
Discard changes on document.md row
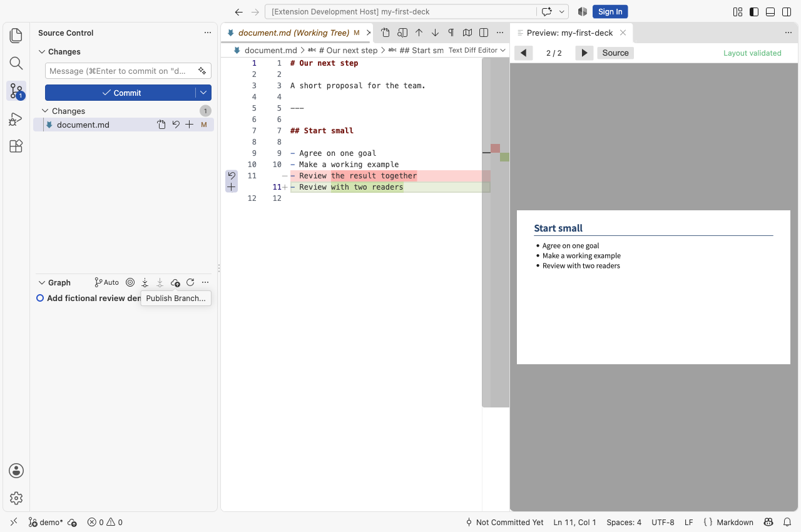click(176, 125)
